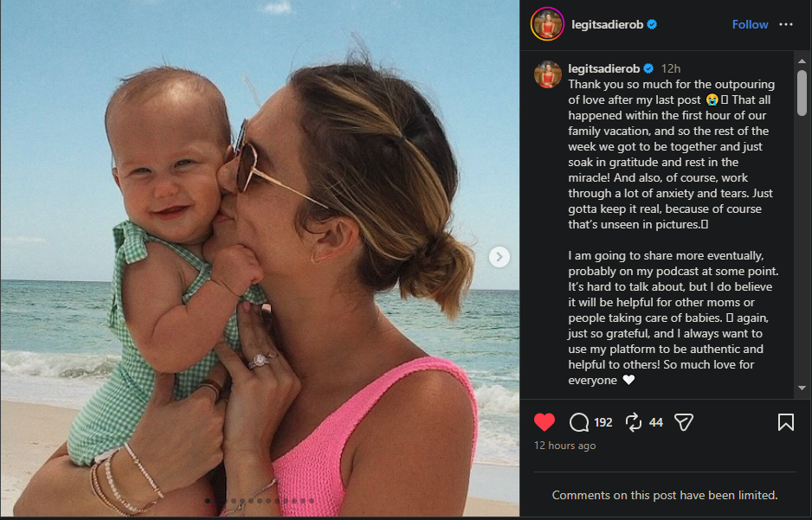Screen dimensions: 812x520
Task: Advance to the next carousel photo
Action: (x=499, y=257)
